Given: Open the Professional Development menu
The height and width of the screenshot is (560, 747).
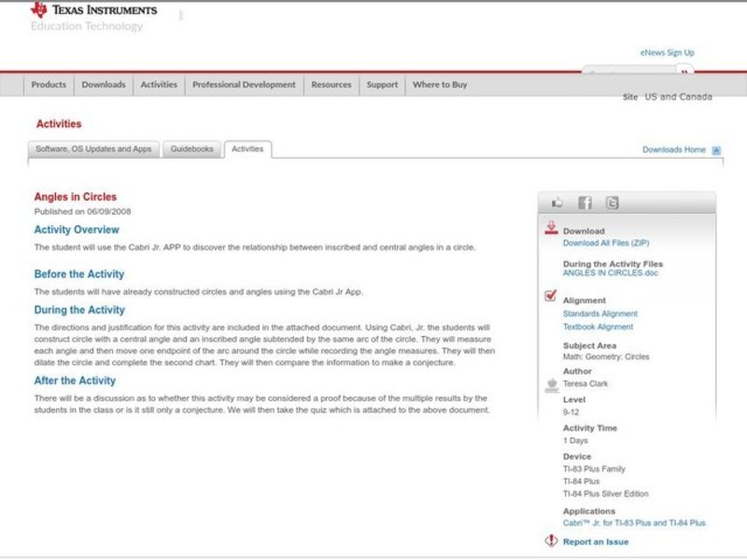Looking at the screenshot, I should (x=244, y=85).
